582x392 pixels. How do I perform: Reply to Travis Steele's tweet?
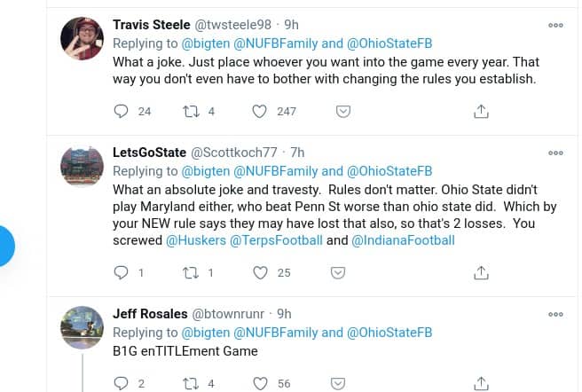(122, 112)
